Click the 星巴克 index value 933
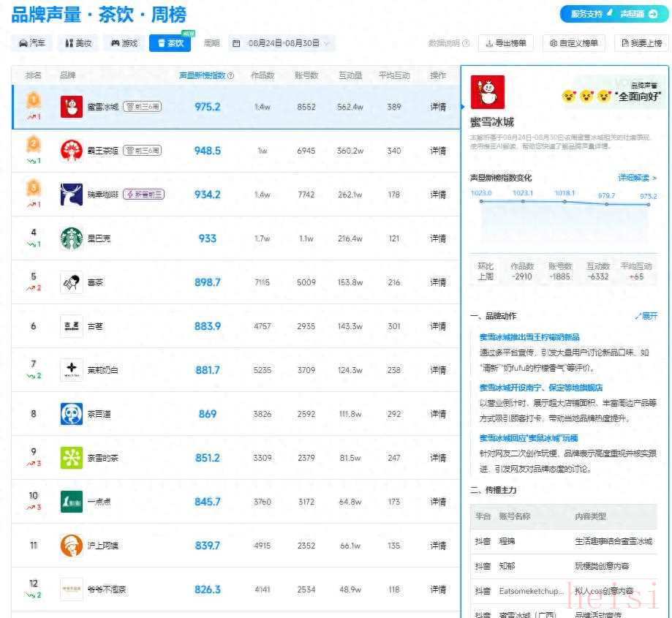 point(208,238)
